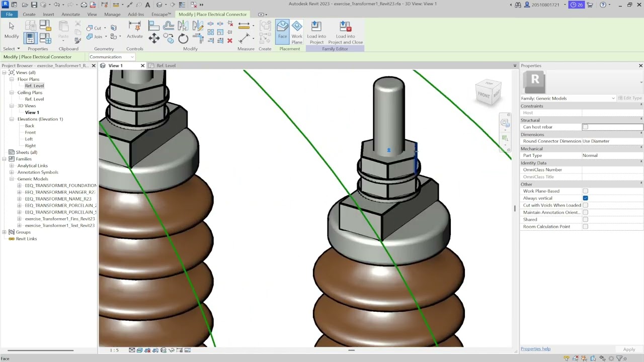Click the Apply button in Properties

tap(629, 349)
